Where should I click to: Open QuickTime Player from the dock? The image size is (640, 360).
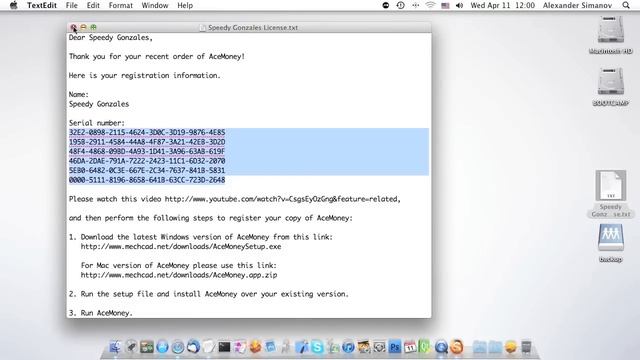tap(441, 347)
